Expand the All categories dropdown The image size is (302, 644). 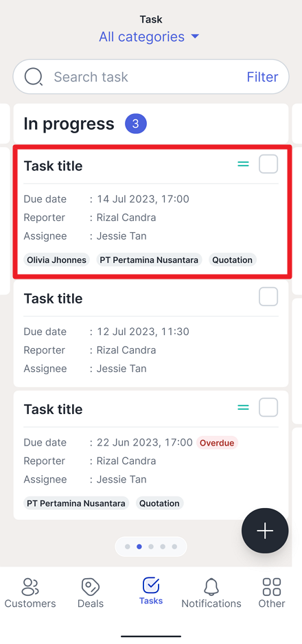pos(150,37)
